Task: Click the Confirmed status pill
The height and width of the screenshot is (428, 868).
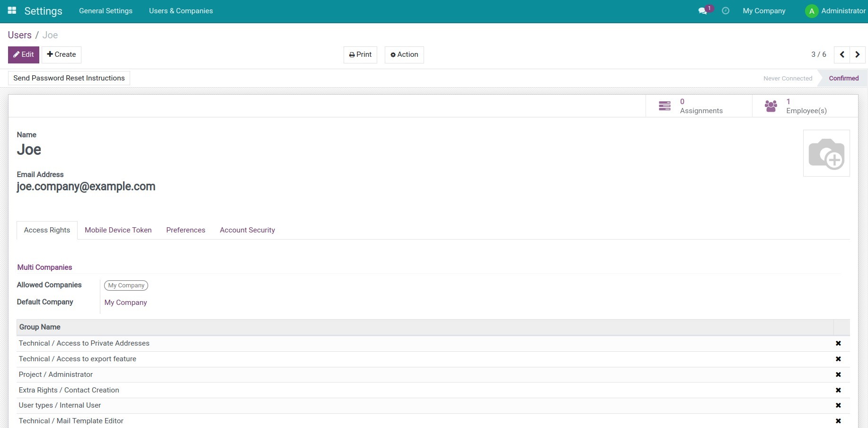Action: (844, 78)
